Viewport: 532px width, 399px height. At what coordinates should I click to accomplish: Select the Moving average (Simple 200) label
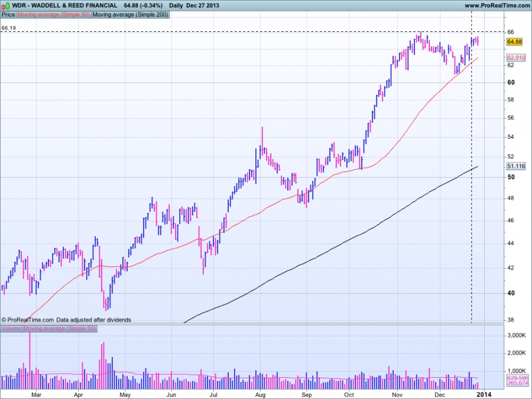click(x=130, y=15)
